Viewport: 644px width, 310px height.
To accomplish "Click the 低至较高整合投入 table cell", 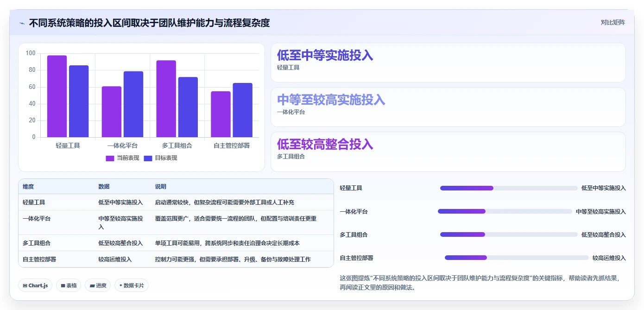I will [120, 243].
